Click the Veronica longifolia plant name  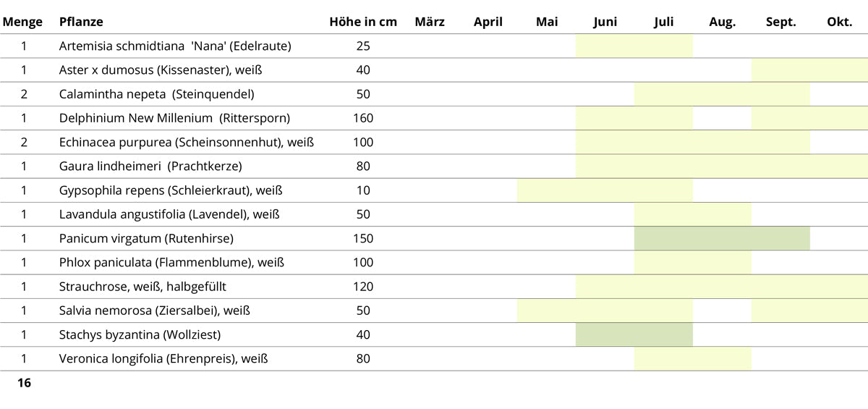point(163,358)
